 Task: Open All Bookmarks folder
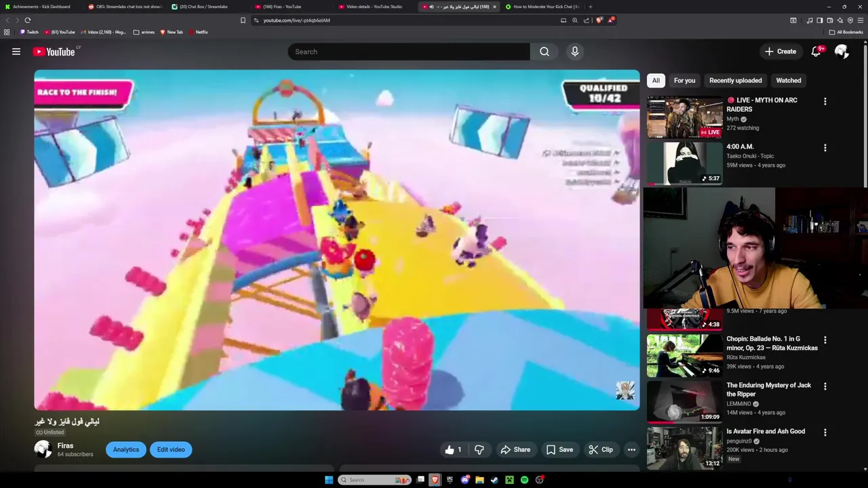[x=846, y=32]
